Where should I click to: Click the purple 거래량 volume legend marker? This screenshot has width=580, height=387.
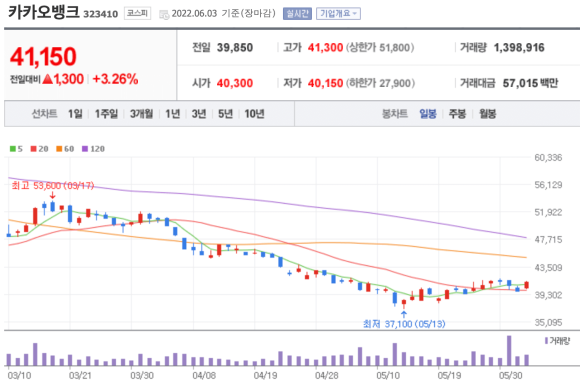(546, 341)
